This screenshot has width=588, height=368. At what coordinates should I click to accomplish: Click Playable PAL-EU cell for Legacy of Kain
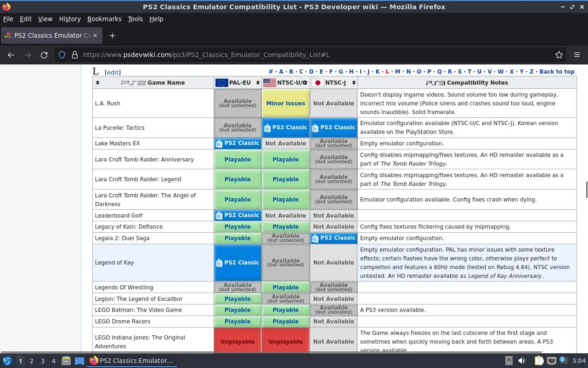coord(237,227)
